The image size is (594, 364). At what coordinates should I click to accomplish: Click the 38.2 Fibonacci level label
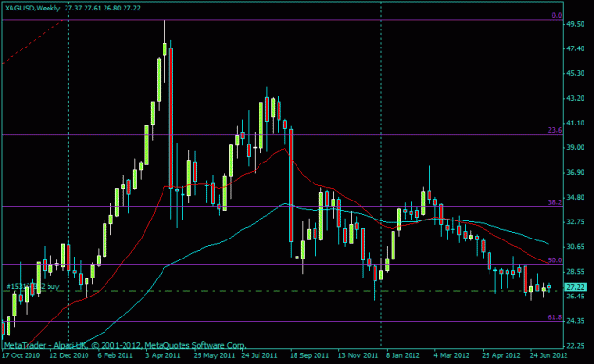pos(555,202)
